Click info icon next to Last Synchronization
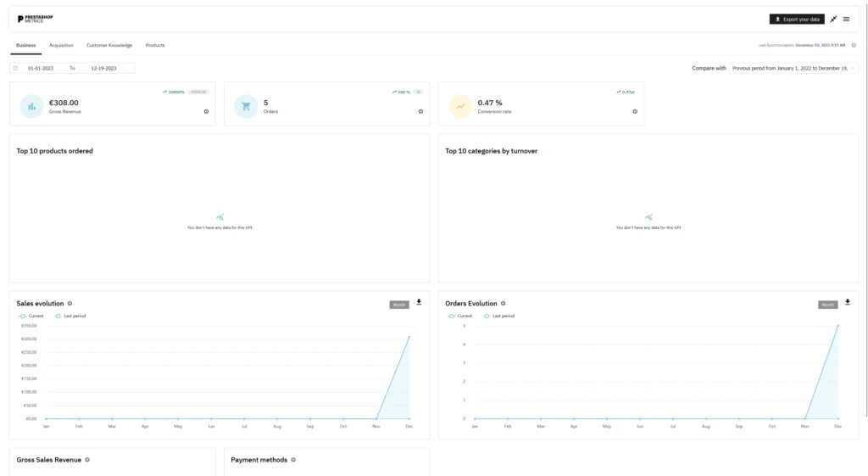This screenshot has height=476, width=868. (x=854, y=46)
